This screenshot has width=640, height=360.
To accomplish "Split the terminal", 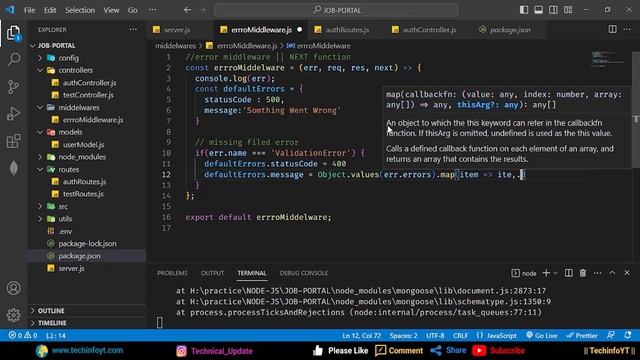I will pos(569,273).
